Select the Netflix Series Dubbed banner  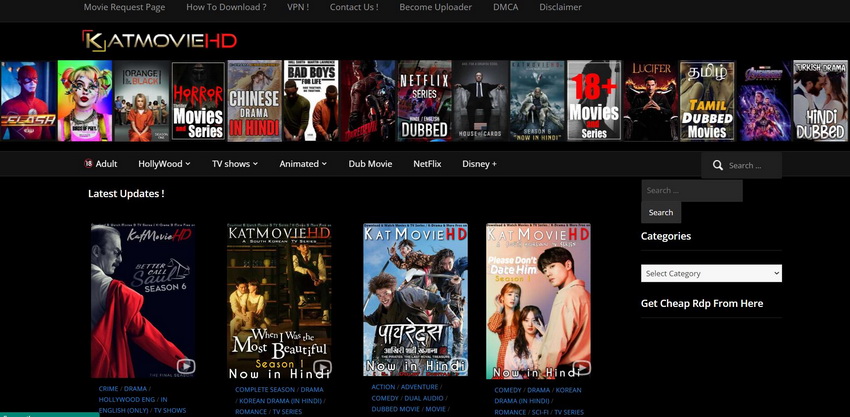[425, 101]
